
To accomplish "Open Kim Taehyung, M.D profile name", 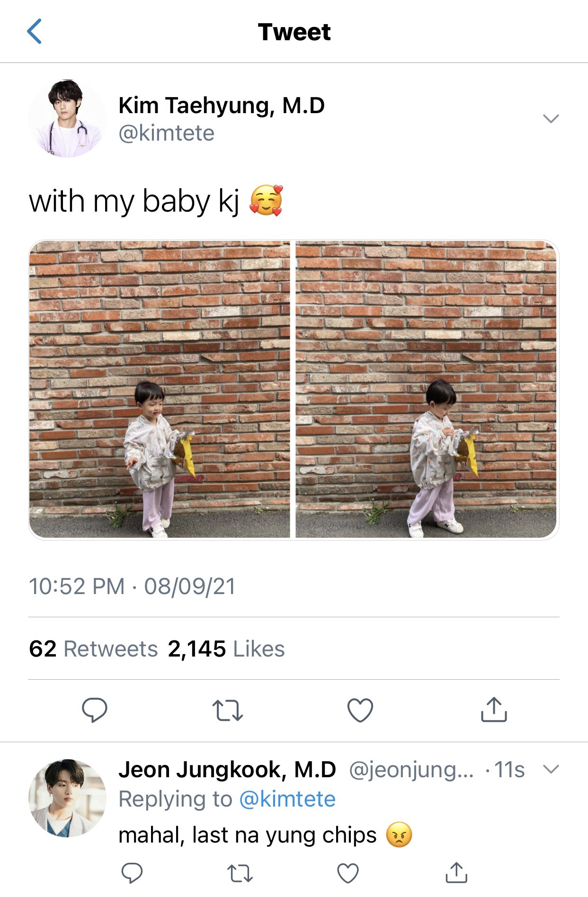I will pos(222,105).
